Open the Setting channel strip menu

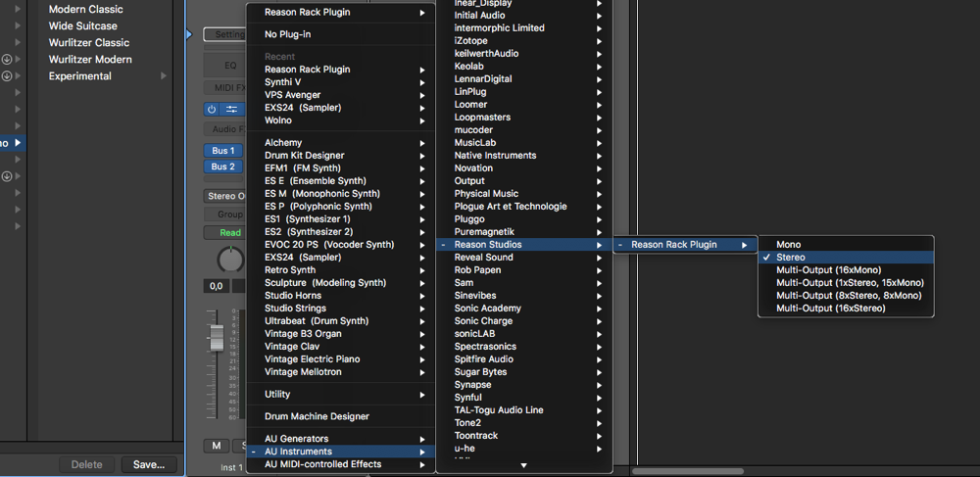pos(225,35)
